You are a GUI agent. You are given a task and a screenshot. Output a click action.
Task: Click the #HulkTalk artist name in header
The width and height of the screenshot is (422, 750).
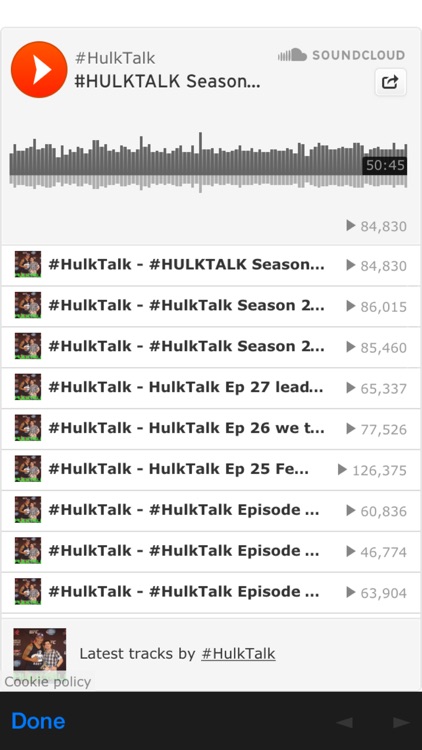(115, 58)
